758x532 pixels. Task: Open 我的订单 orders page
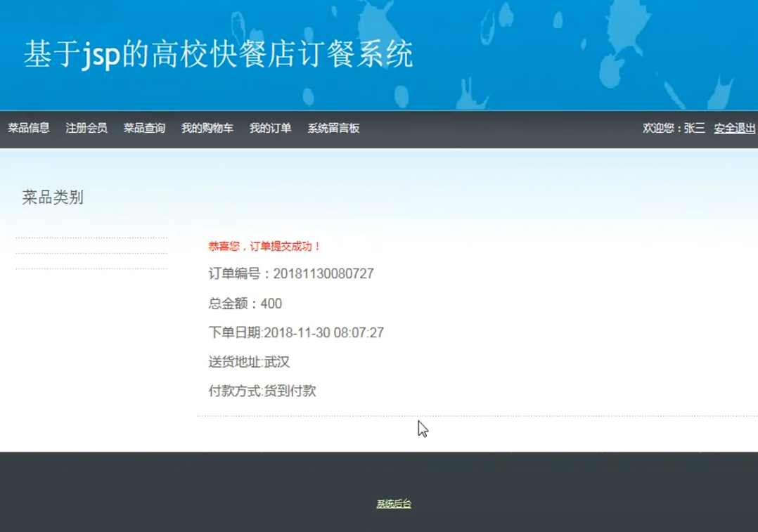point(270,128)
